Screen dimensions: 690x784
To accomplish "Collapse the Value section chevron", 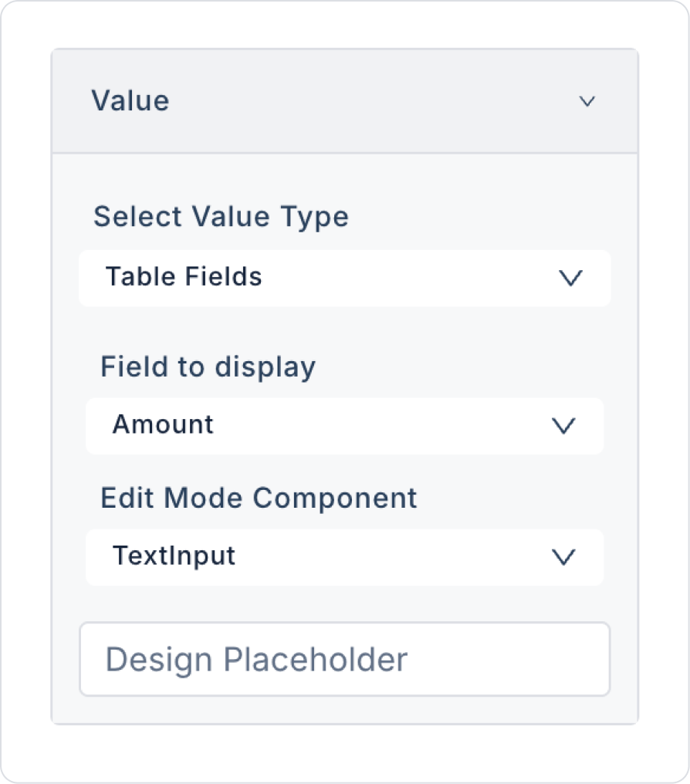I will coord(587,101).
